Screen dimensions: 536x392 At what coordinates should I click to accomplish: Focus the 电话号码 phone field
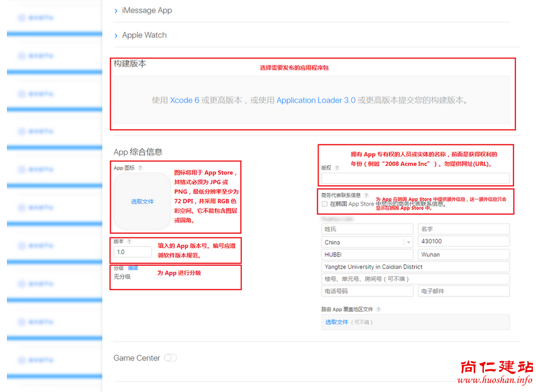[x=366, y=291]
